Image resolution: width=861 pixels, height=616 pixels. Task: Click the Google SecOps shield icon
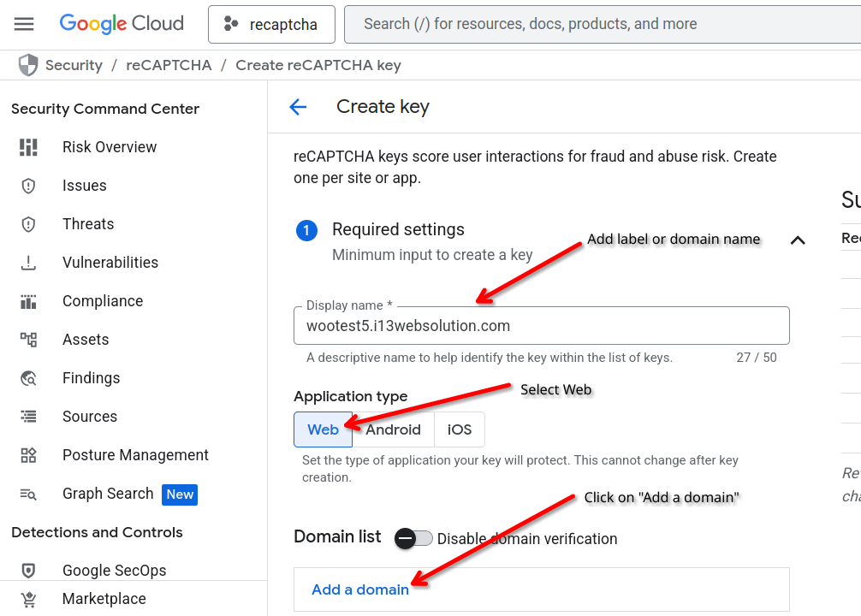28,571
